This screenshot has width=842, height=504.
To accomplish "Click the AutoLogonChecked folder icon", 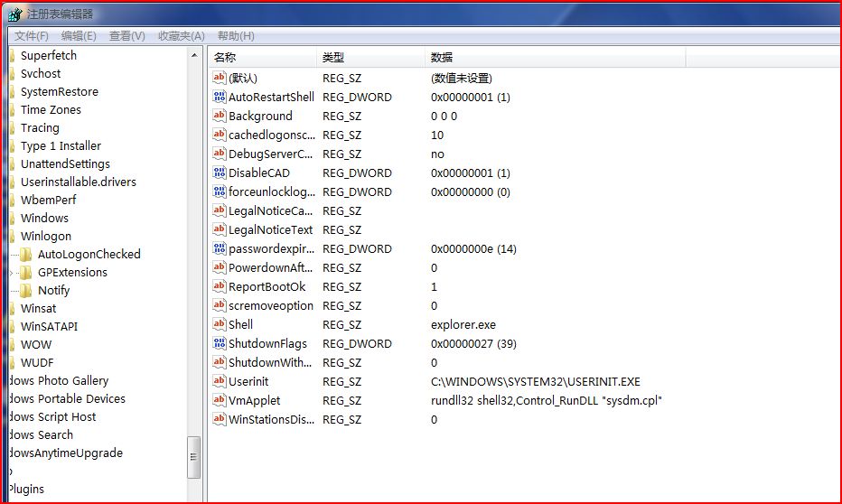I will (26, 254).
